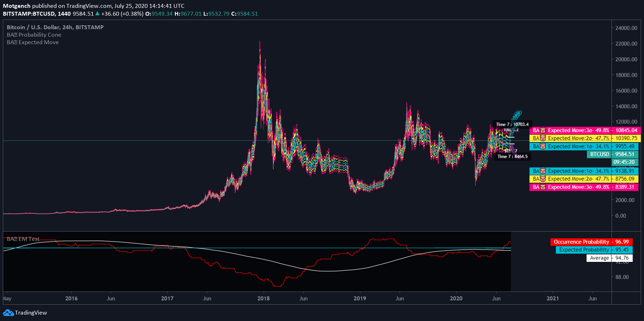Click the Expected Move 2σ label at 8756.09

pos(584,179)
